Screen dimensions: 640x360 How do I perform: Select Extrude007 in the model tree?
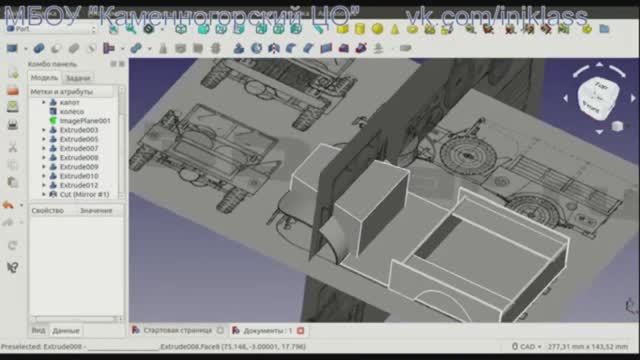click(x=79, y=149)
